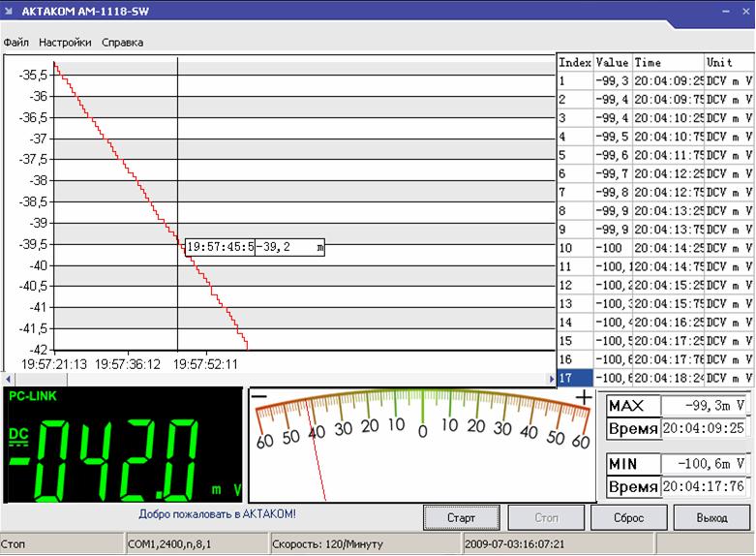The image size is (756, 556).
Task: Select row 17 in the data table
Action: coord(655,378)
